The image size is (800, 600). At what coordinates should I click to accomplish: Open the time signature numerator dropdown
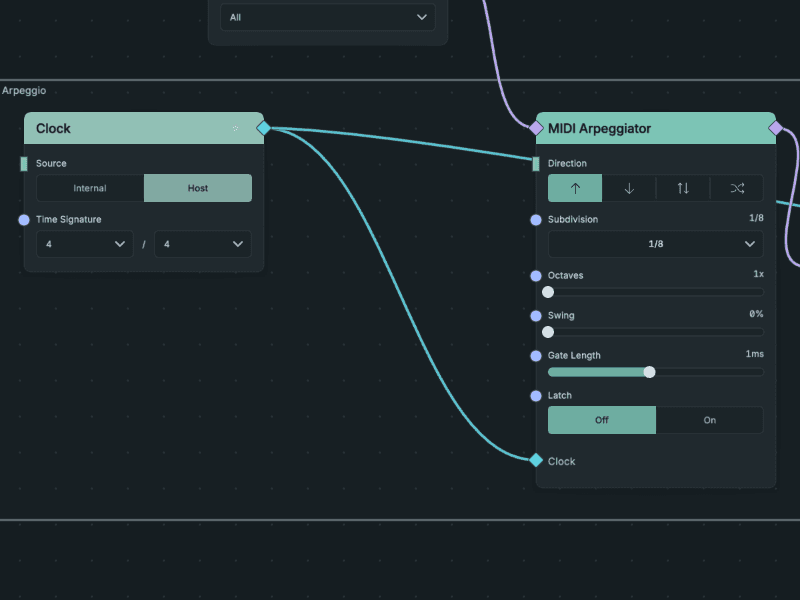[x=85, y=244]
